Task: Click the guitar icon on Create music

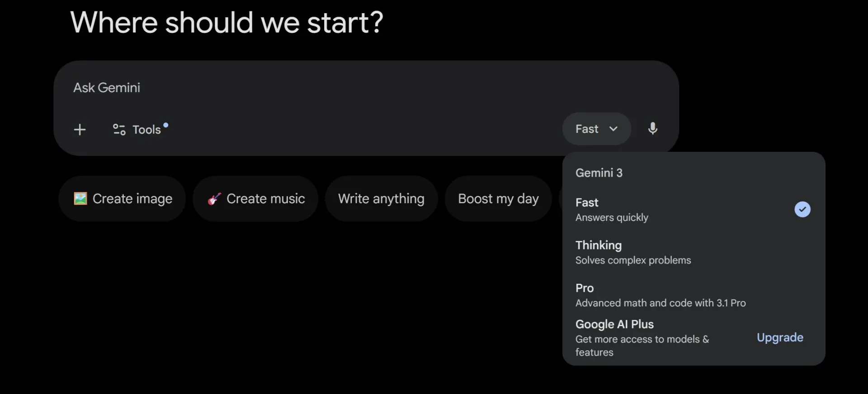Action: pos(214,199)
